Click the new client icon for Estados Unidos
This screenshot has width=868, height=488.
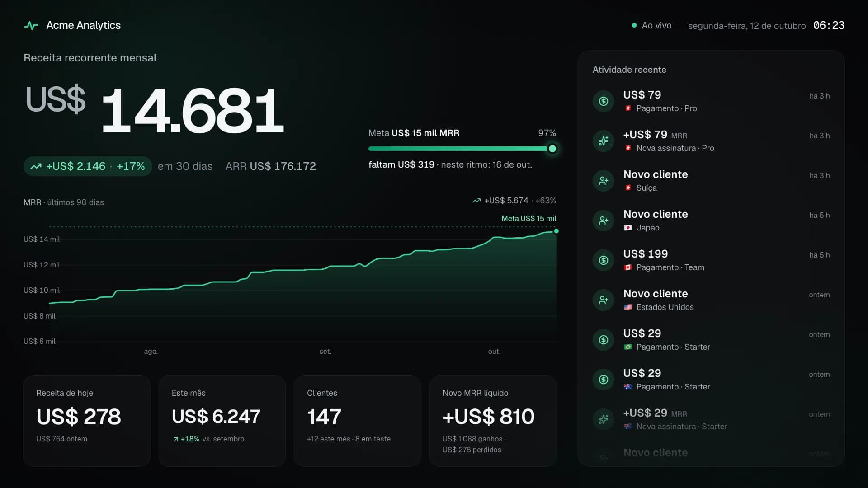coord(604,300)
